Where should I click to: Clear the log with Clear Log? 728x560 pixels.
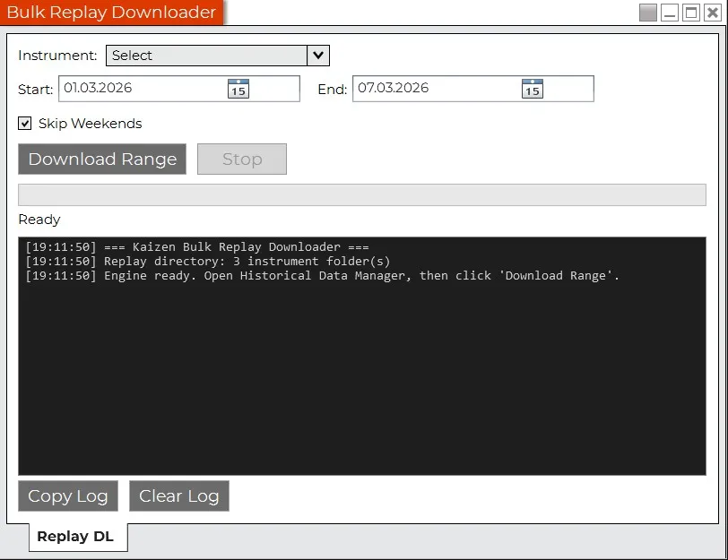[x=179, y=496]
